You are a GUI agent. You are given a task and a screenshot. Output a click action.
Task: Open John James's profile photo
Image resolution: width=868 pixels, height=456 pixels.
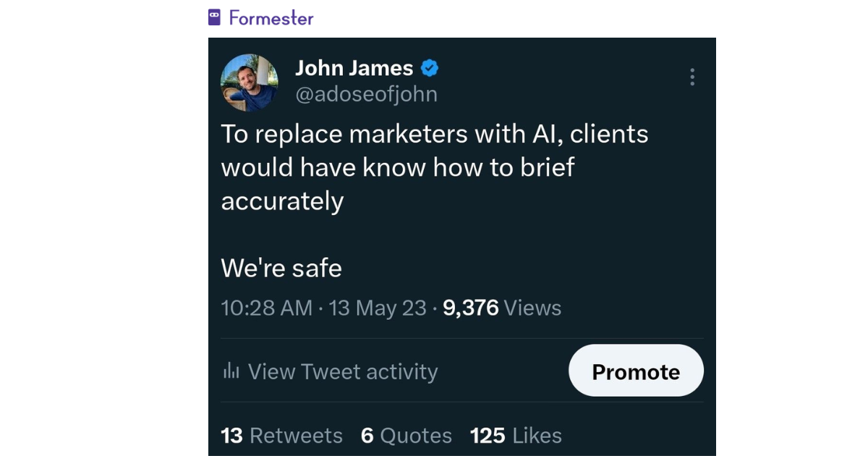point(250,82)
